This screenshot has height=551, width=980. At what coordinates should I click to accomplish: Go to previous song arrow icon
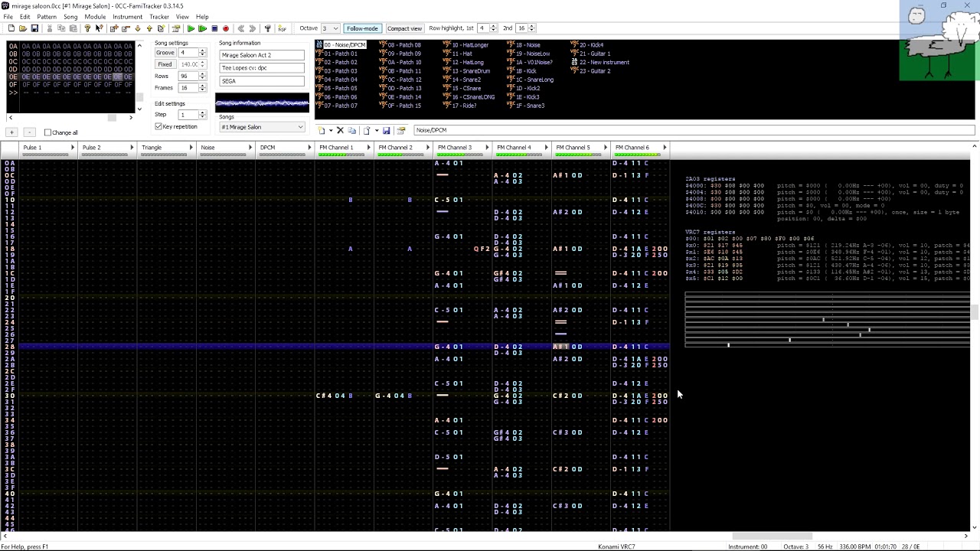click(240, 28)
